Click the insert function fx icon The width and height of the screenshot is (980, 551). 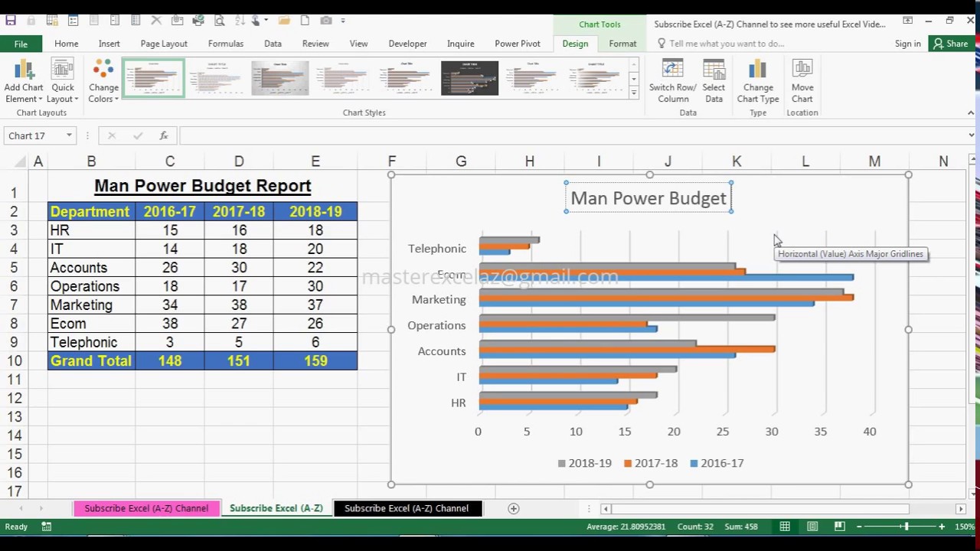tap(163, 135)
